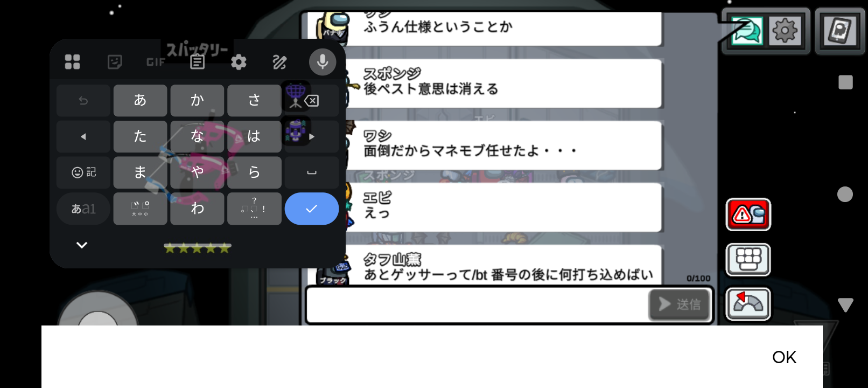Open the Among Us chat bubble icon
Viewport: 868px width, 388px height.
point(746,31)
